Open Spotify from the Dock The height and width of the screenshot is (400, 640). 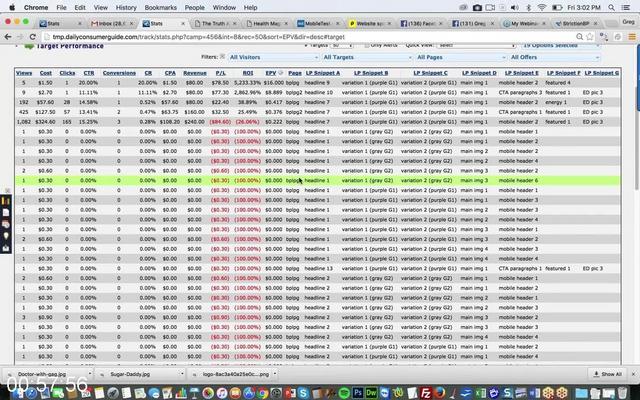pyautogui.click(x=344, y=393)
